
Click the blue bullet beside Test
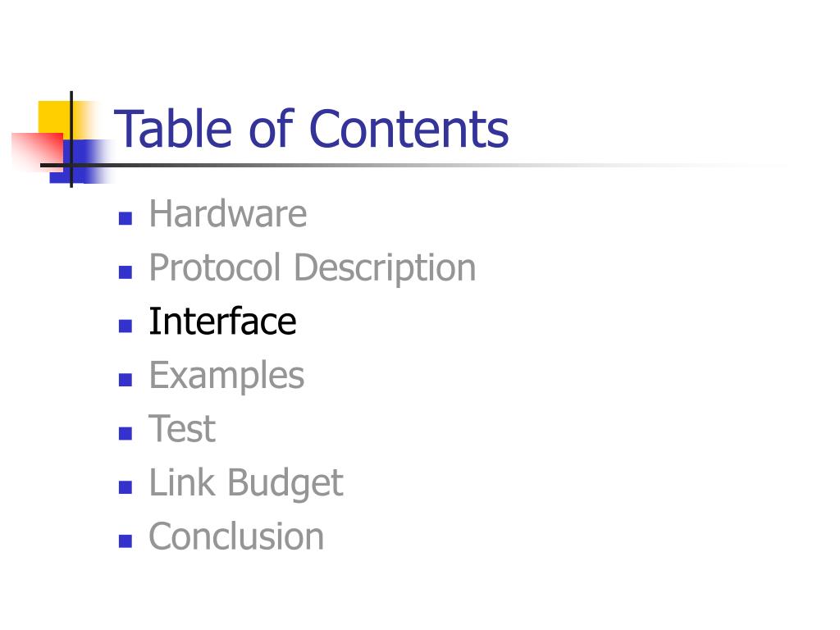(126, 433)
